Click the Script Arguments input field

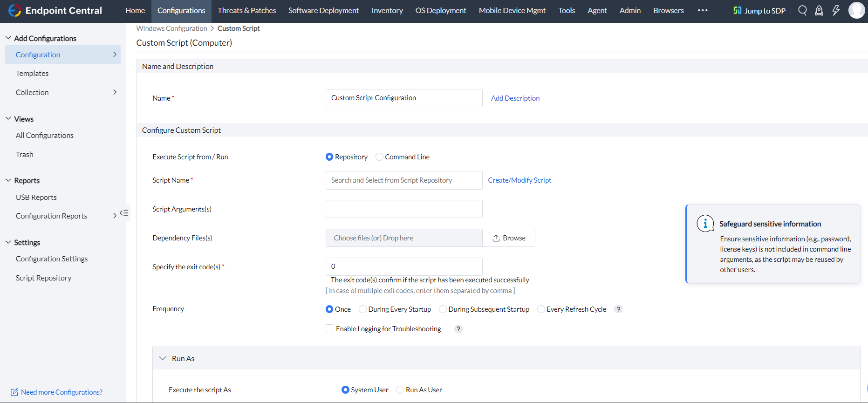point(404,209)
